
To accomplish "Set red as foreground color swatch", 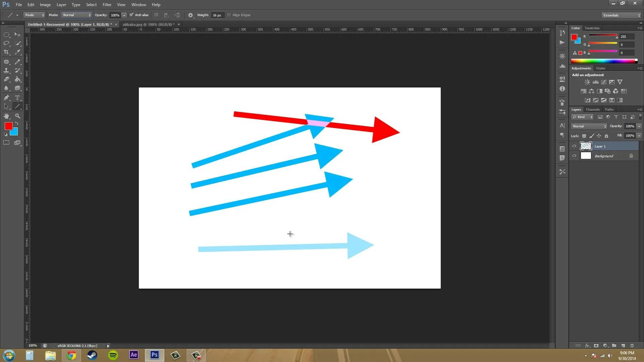I will tap(8, 126).
